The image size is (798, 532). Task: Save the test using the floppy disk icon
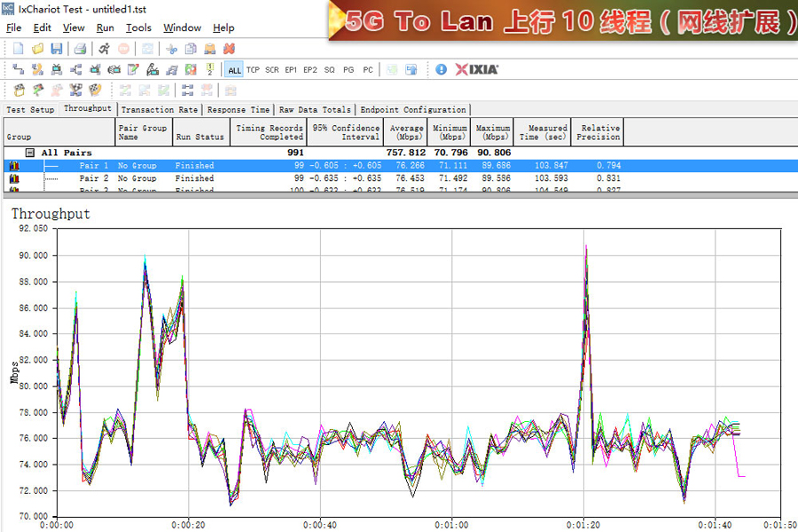(56, 49)
